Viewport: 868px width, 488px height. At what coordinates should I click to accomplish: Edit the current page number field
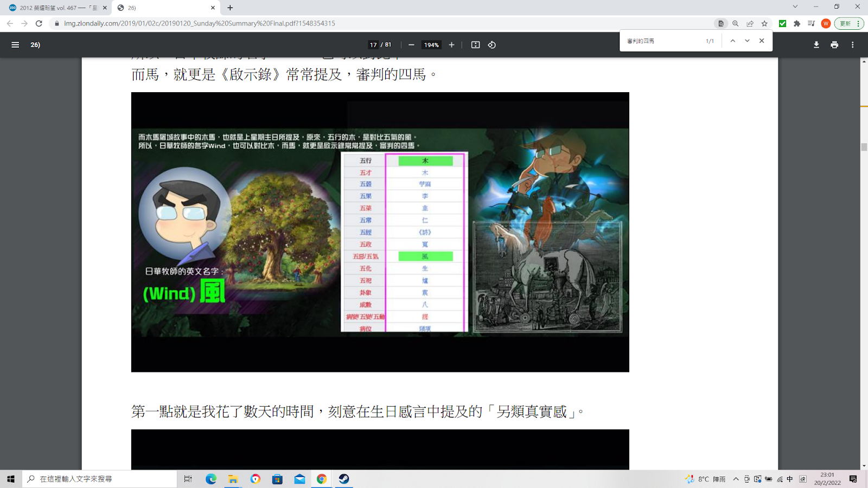tap(373, 45)
